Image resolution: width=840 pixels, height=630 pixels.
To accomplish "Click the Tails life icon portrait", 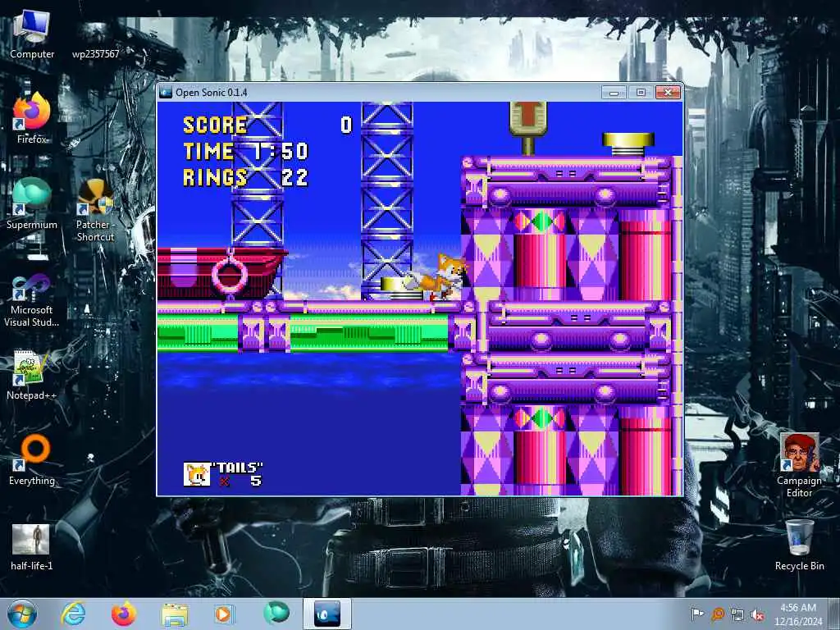I will coord(197,474).
